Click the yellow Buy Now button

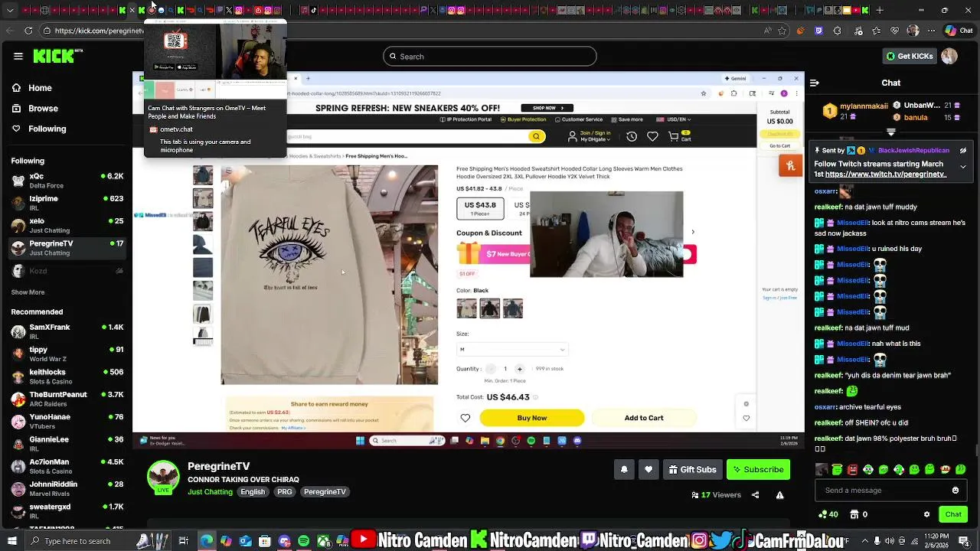point(532,418)
